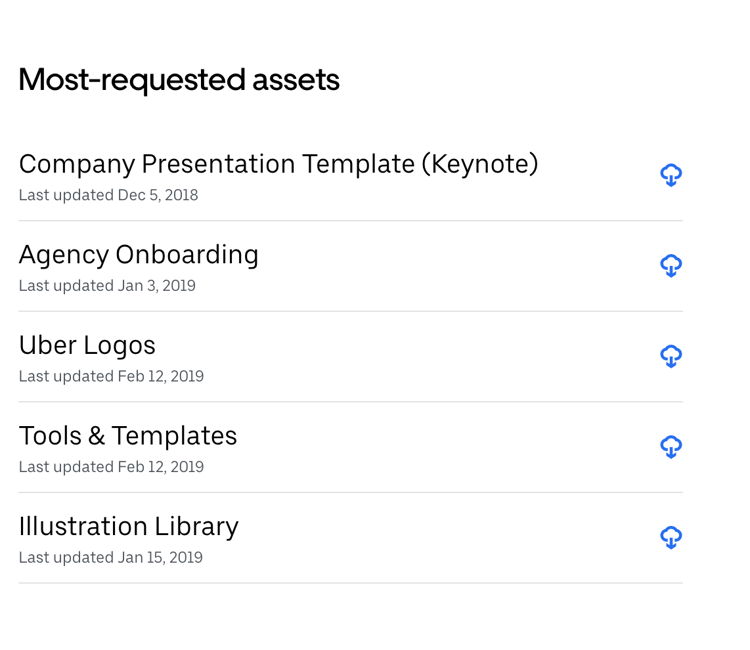Click the 'Last updated Jan 15, 2019' text

[110, 558]
